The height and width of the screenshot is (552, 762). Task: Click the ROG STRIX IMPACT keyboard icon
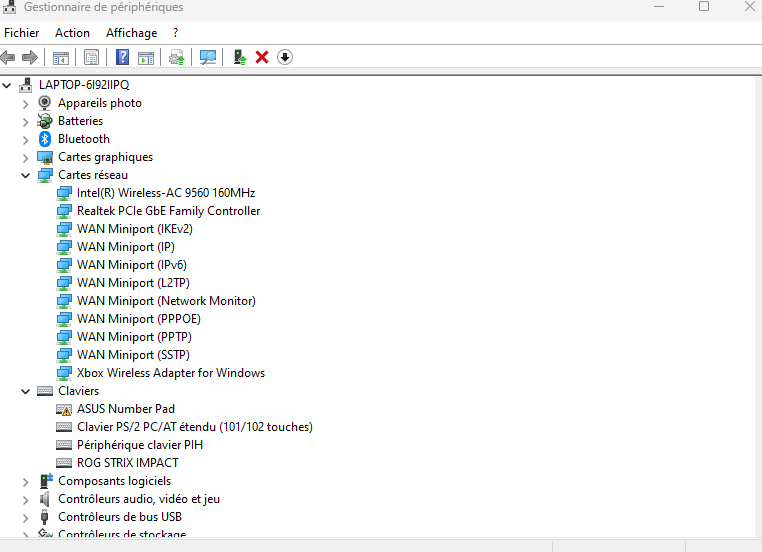(64, 463)
